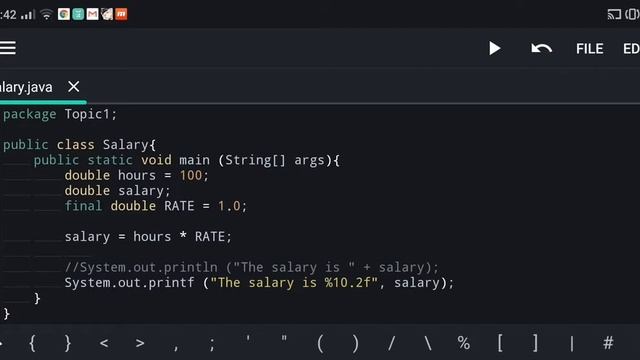Click the constant value 1.0
Image resolution: width=640 pixels, height=360 pixels.
click(x=229, y=206)
